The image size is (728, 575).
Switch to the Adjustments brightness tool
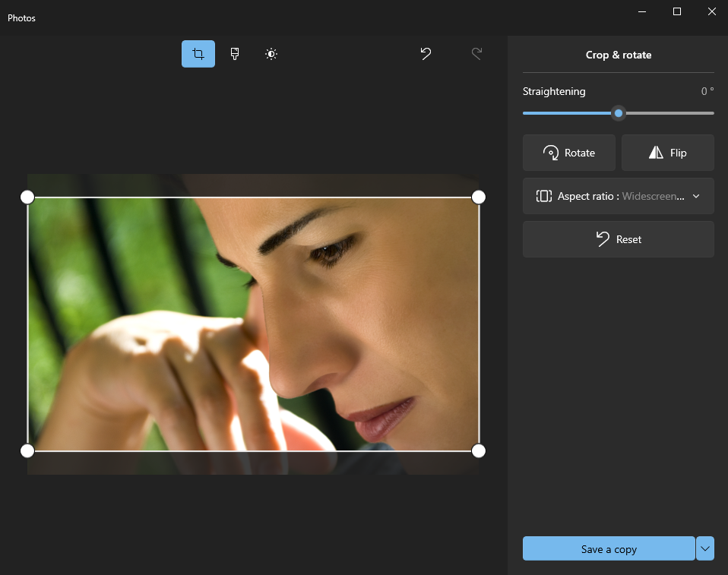271,54
